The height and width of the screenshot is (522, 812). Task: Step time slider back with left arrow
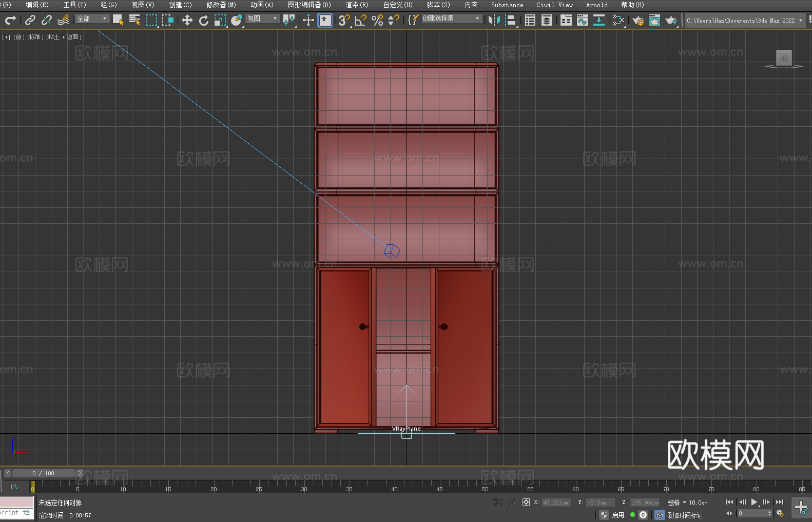8,473
